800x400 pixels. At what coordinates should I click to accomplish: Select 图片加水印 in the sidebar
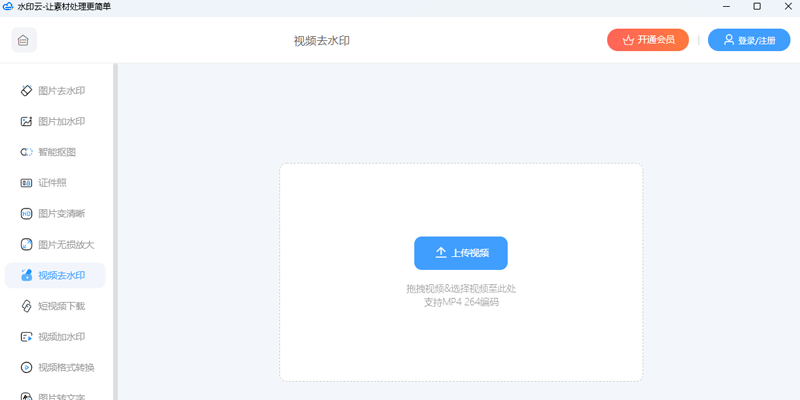click(x=55, y=121)
